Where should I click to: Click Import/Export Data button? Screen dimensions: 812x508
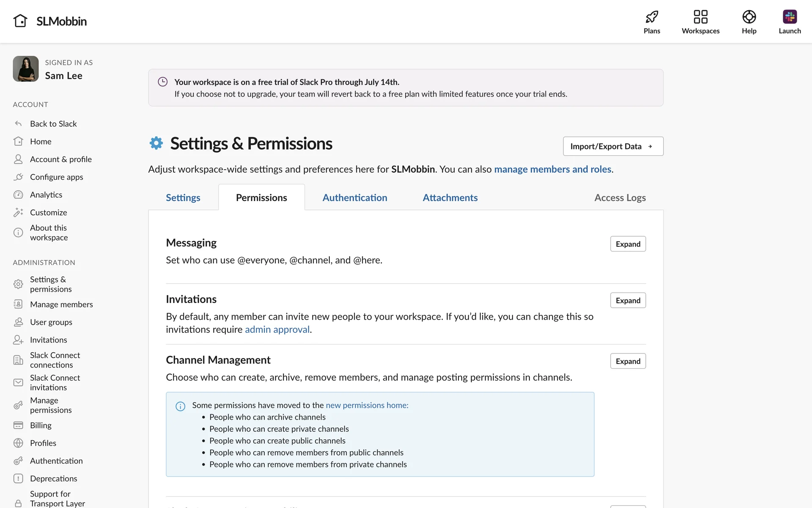tap(613, 146)
